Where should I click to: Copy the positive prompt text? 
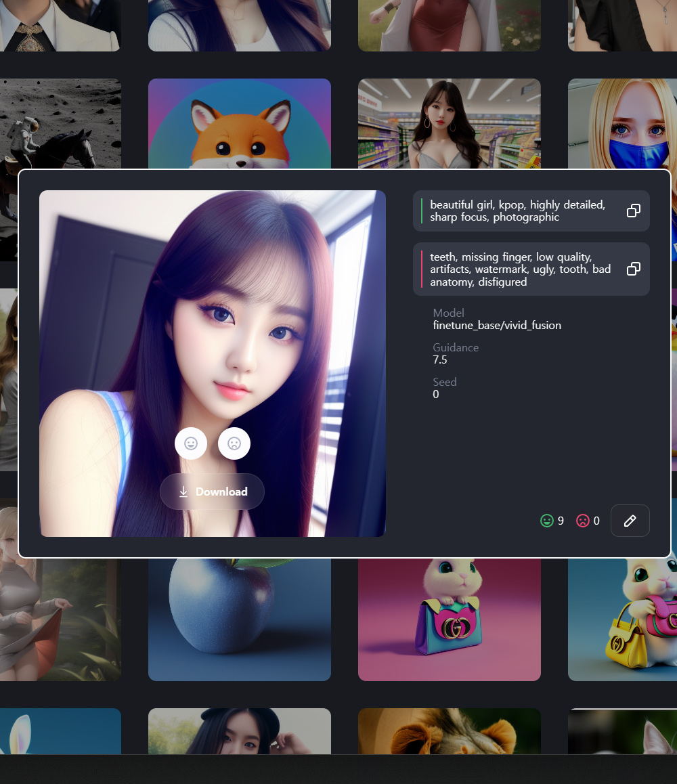pyautogui.click(x=633, y=211)
